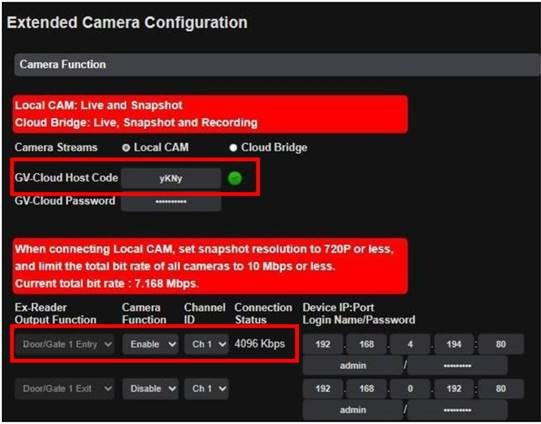Open the Disable camera function dropdown

coord(150,388)
